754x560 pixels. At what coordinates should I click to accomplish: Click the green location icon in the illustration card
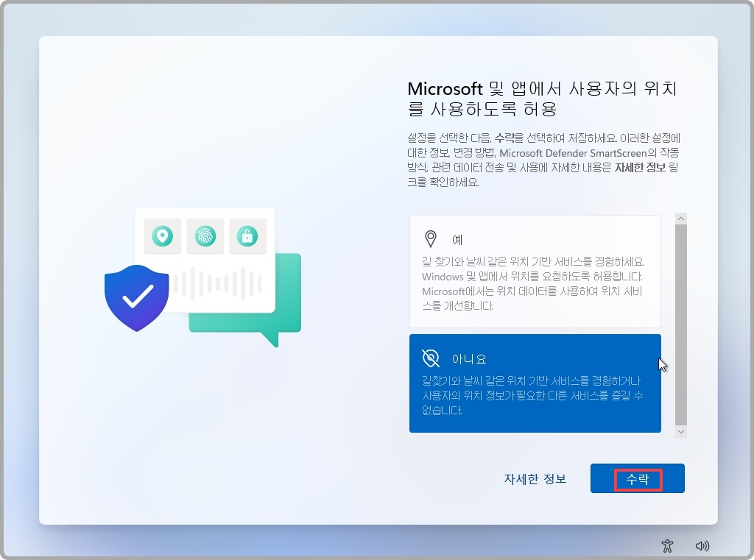[162, 236]
